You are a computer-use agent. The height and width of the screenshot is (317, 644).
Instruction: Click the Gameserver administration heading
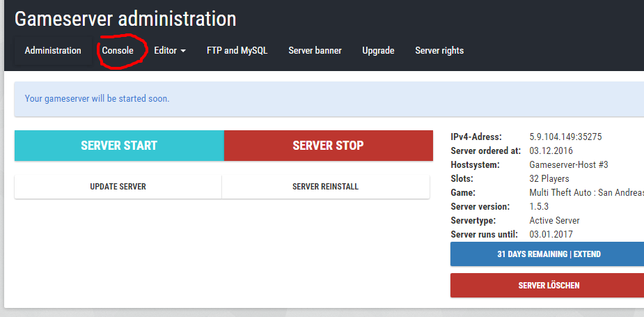coord(125,19)
